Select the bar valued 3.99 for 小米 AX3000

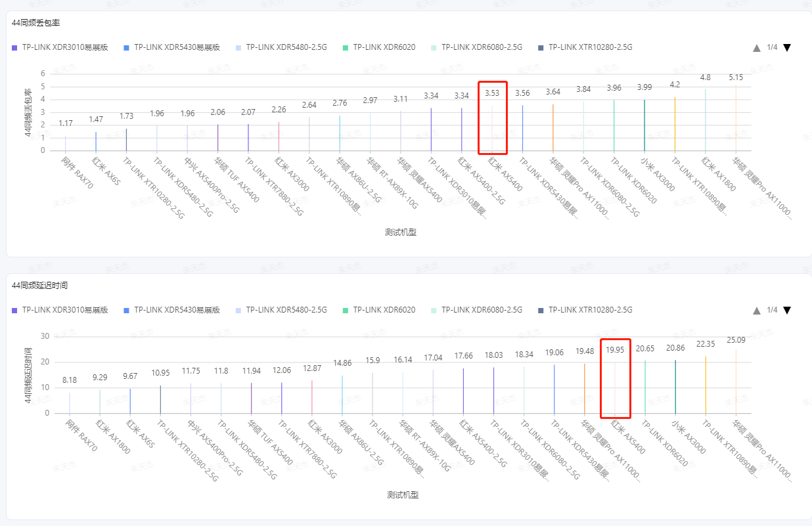[644, 125]
